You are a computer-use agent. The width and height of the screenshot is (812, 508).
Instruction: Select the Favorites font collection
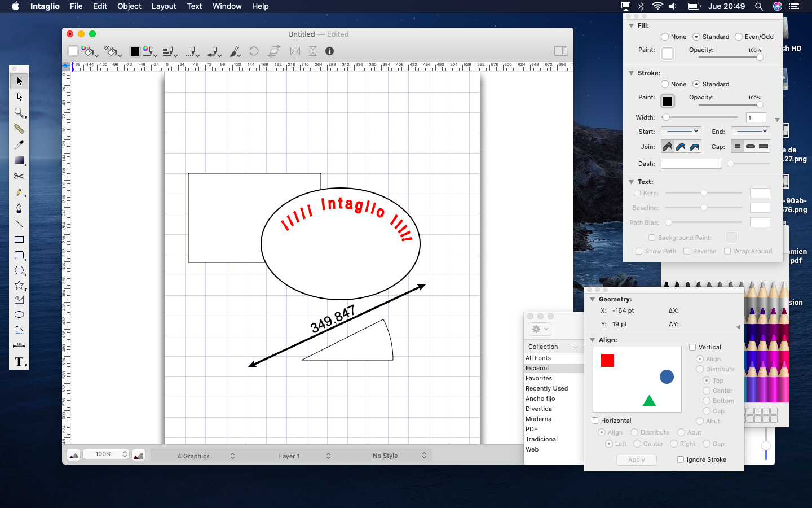539,378
